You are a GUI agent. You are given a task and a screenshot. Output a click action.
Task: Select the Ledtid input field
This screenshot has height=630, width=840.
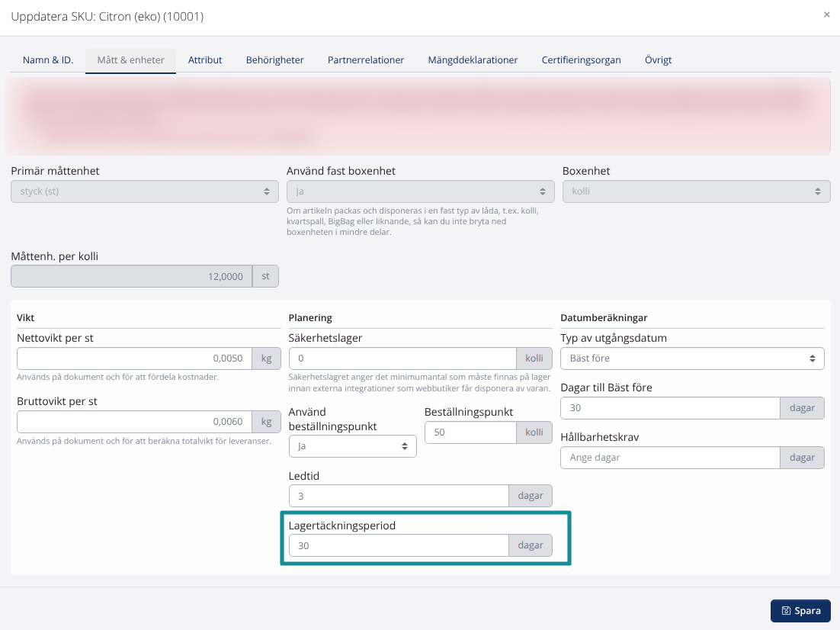tap(398, 495)
